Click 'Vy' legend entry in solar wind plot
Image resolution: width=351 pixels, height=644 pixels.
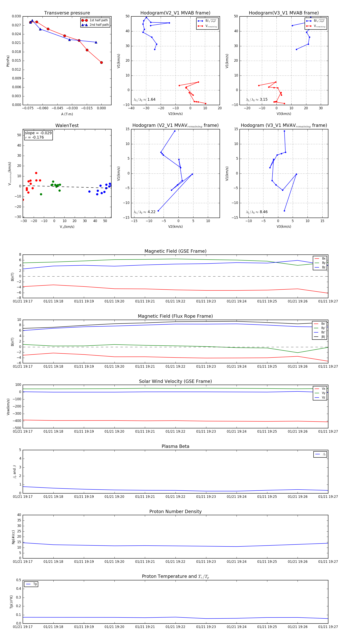coord(320,393)
